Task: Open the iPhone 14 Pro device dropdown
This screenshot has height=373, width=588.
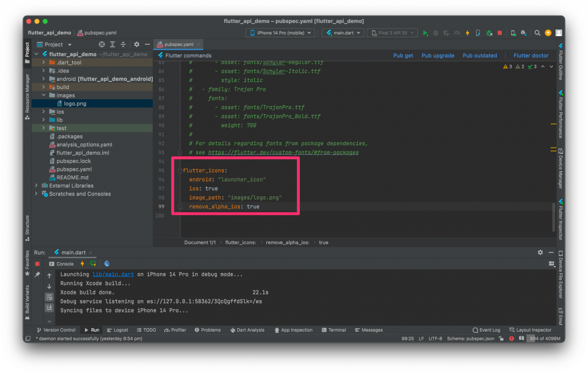Action: pos(280,33)
